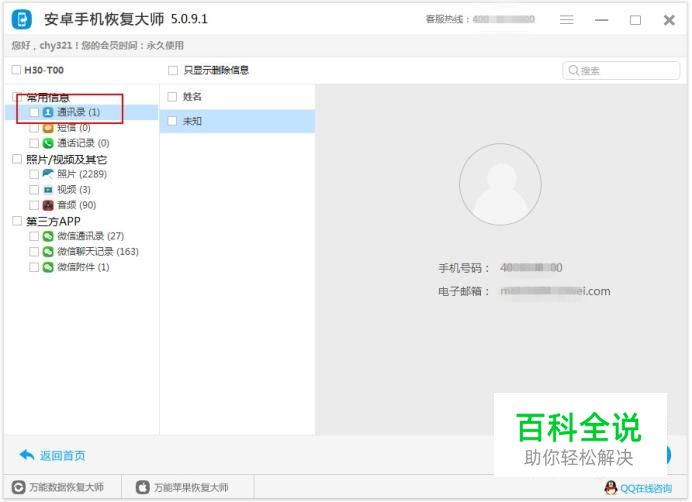The image size is (692, 502).
Task: Check the 视频 (3) checkbox
Action: pos(34,189)
